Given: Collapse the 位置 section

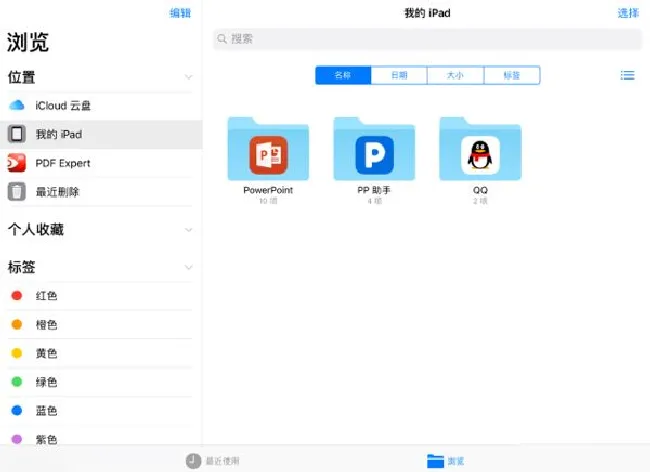Looking at the screenshot, I should [x=189, y=77].
